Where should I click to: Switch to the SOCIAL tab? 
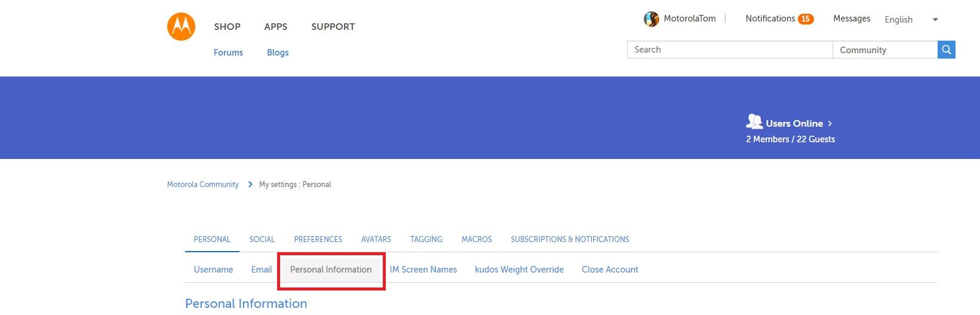(262, 239)
